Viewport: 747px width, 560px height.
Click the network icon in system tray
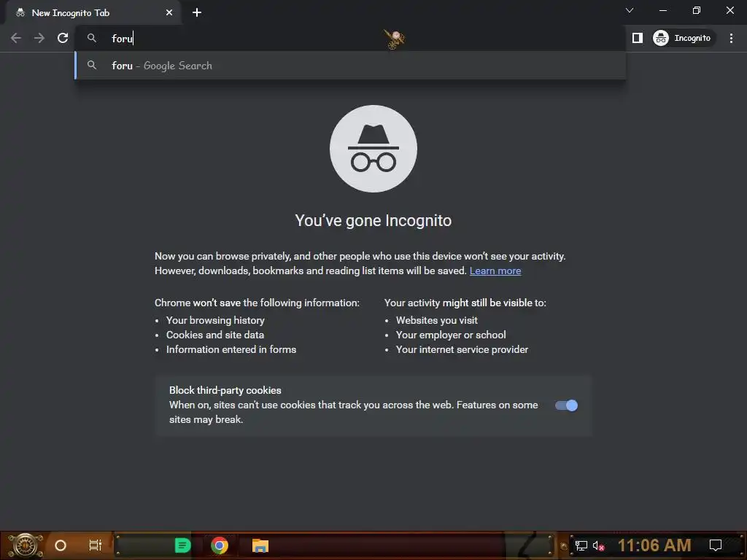[581, 545]
